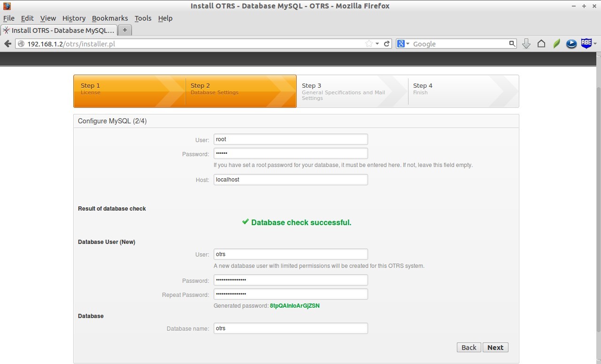Click the site identity globe icon
The height and width of the screenshot is (364, 601).
[x=21, y=44]
